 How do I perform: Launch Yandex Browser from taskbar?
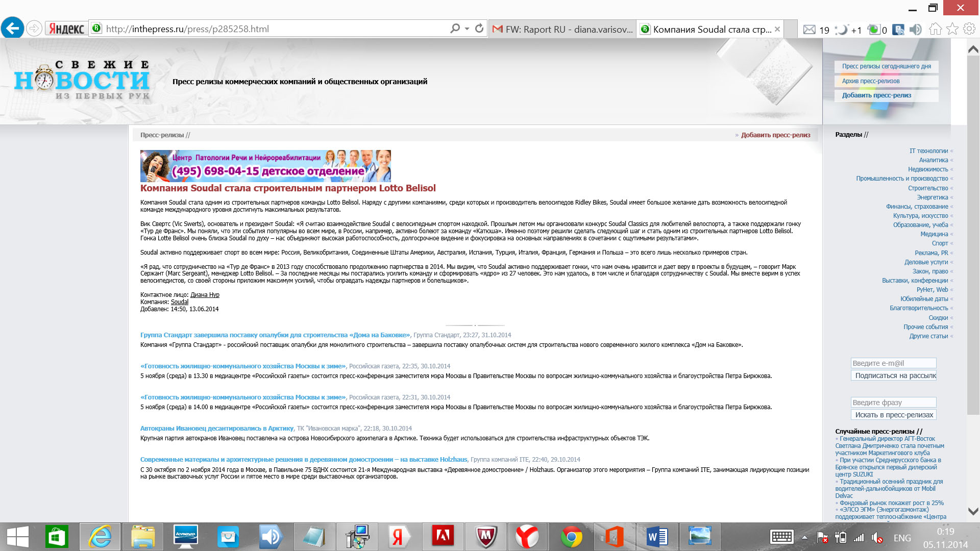point(528,537)
